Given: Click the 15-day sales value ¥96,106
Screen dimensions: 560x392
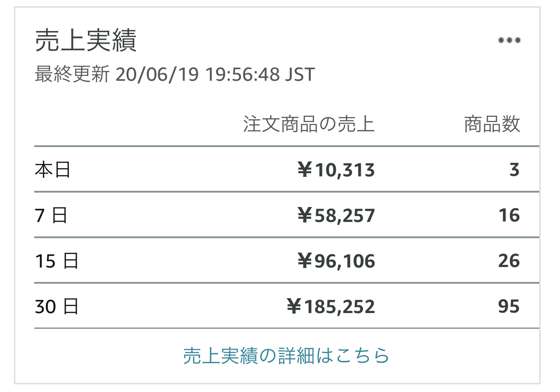Looking at the screenshot, I should pos(336,262).
